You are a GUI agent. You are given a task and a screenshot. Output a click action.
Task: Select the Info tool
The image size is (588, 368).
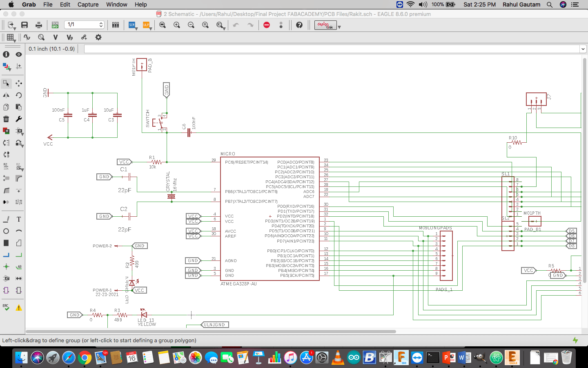tap(6, 54)
